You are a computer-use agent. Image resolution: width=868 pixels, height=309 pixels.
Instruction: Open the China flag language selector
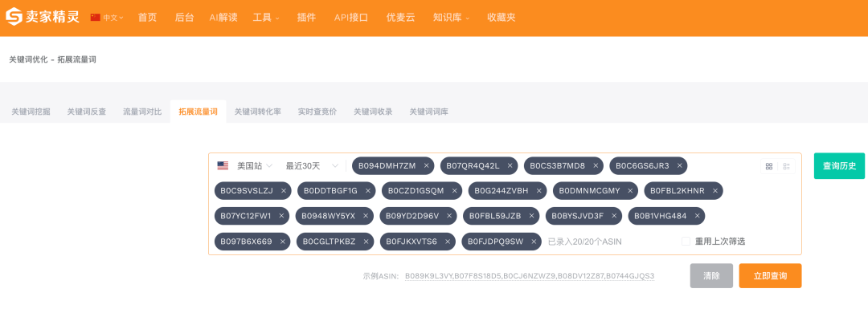(x=107, y=18)
